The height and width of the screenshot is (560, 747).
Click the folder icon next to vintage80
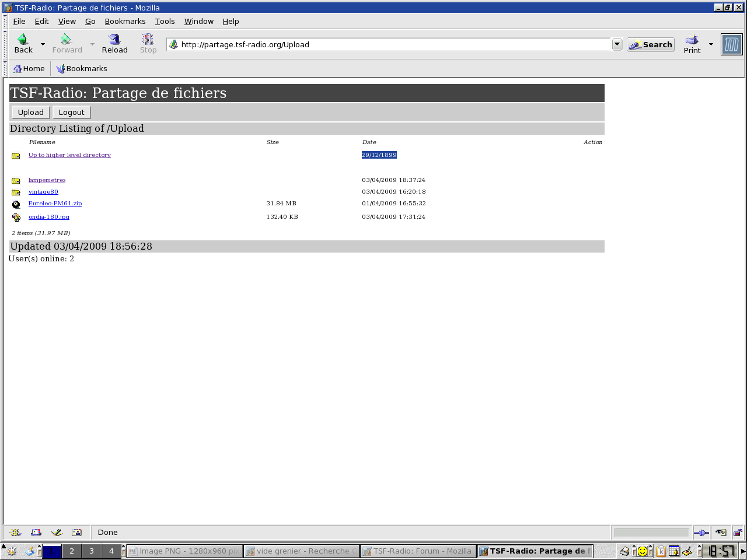tap(16, 192)
